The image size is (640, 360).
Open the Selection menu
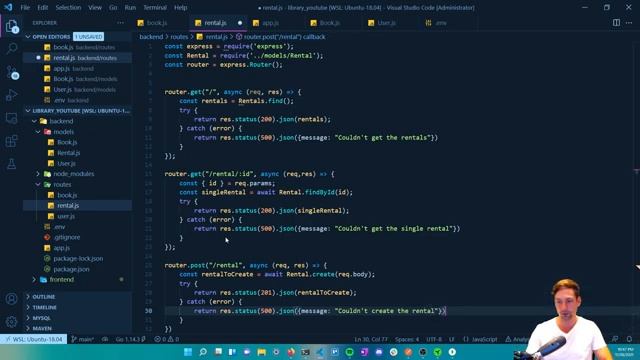[68, 7]
